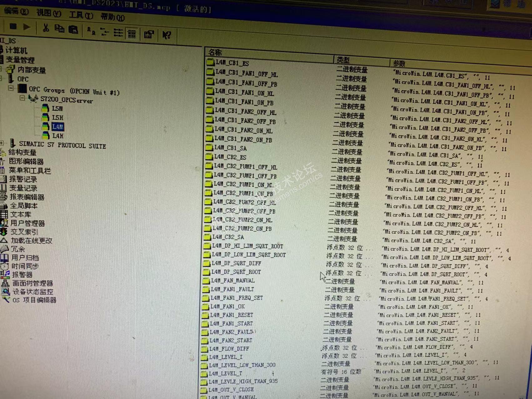Select tag L4M_CB1_SA
532x399 pixels.
230,148
